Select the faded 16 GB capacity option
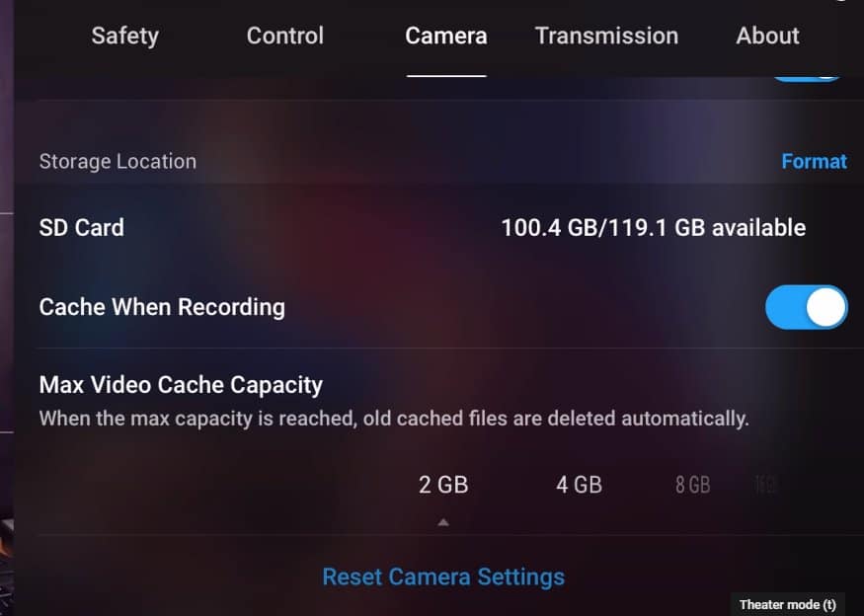The image size is (864, 616). click(766, 485)
